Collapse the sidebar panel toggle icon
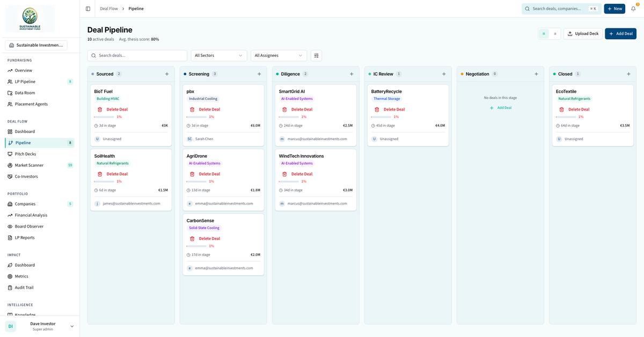This screenshot has height=337, width=644. [88, 9]
